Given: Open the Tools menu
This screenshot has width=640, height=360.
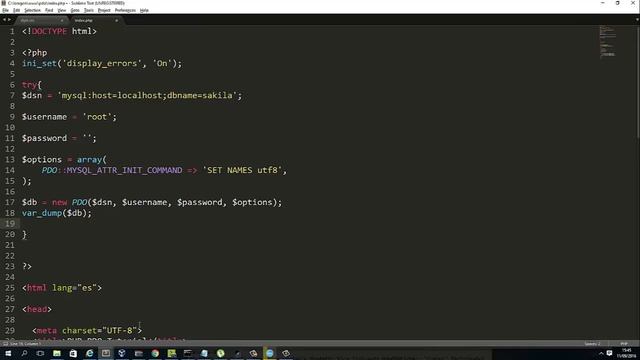Looking at the screenshot, I should (89, 10).
